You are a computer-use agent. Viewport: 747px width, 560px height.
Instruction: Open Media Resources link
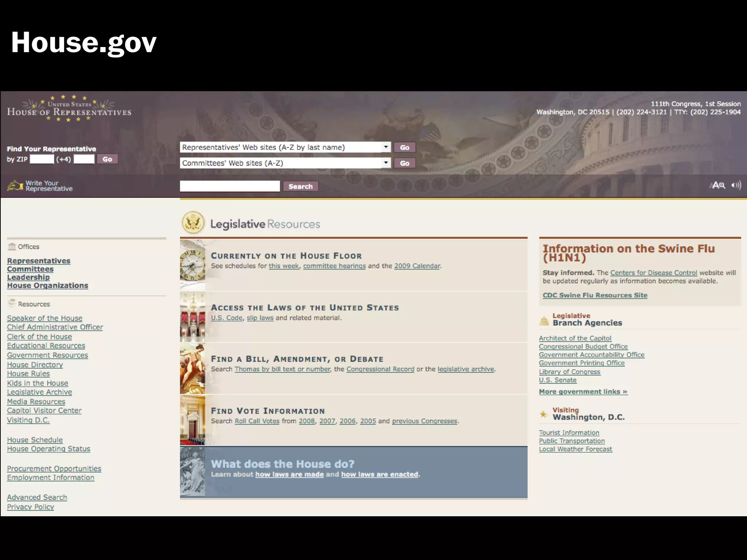click(x=36, y=401)
